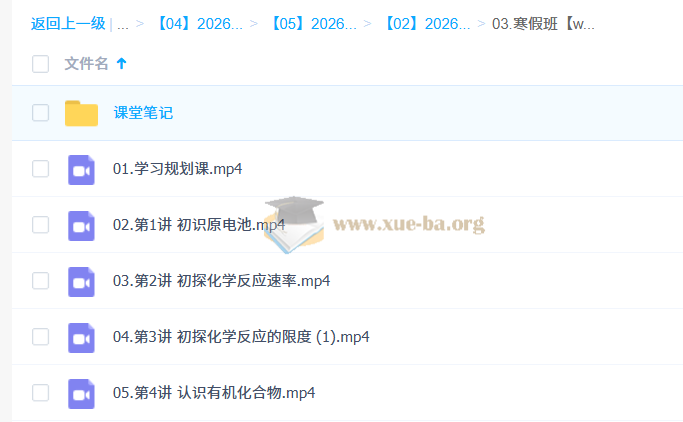683x422 pixels.
Task: Click the sort arrow beside 文件名
Action: pyautogui.click(x=122, y=64)
